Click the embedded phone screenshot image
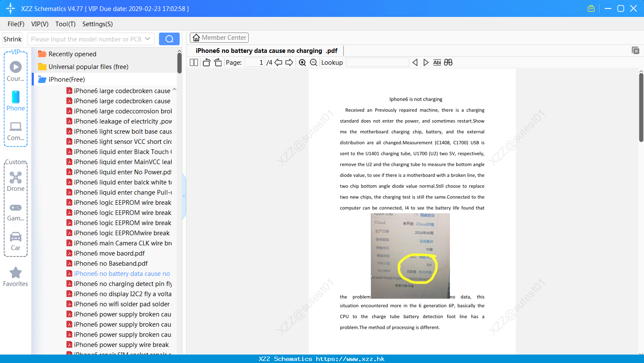644x363 pixels. pos(410,256)
